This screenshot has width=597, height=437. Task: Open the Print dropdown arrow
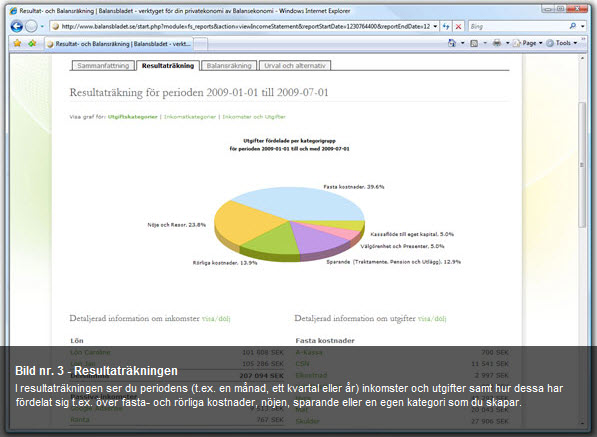[x=507, y=43]
